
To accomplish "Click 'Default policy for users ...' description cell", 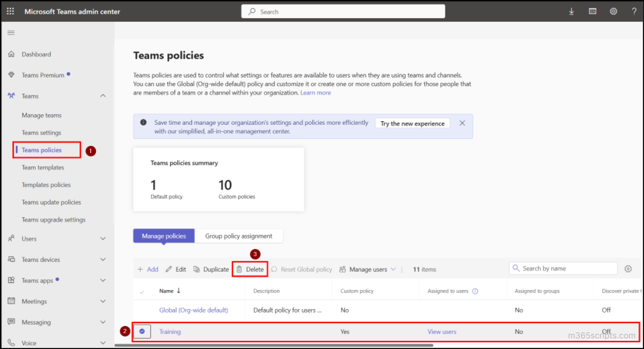I will tap(288, 310).
